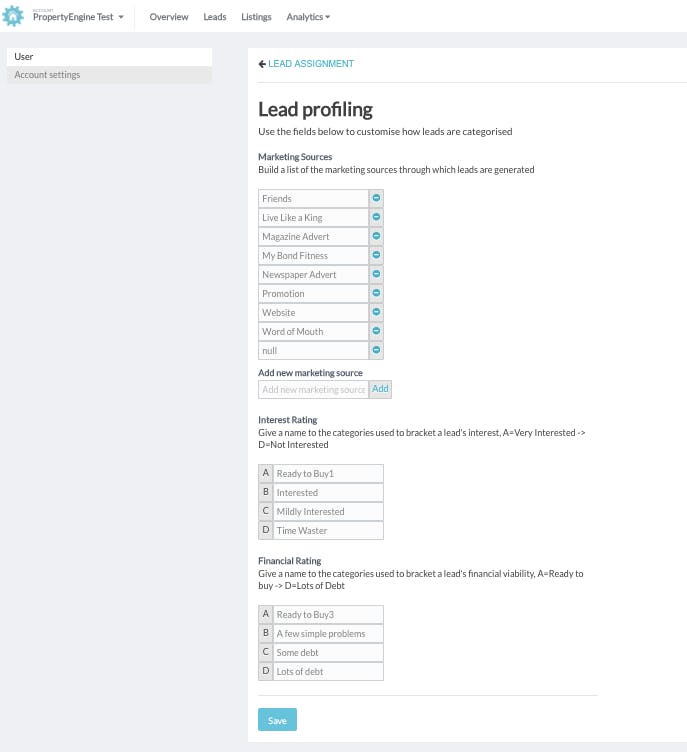Open the PropertyEngine Test account dropdown
The width and height of the screenshot is (687, 752).
[78, 17]
